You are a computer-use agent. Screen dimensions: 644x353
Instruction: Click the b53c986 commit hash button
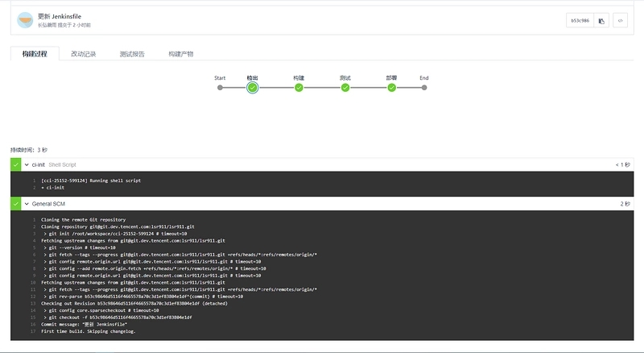[x=580, y=21]
